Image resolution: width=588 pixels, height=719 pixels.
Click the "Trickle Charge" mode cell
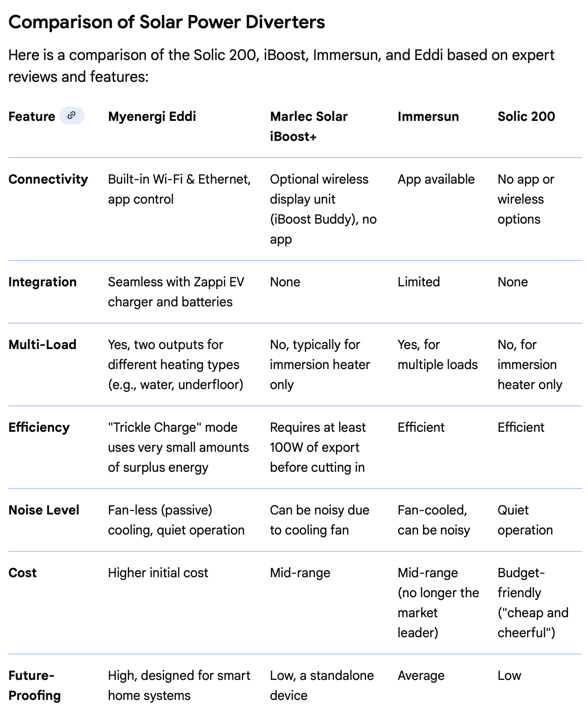tap(178, 447)
